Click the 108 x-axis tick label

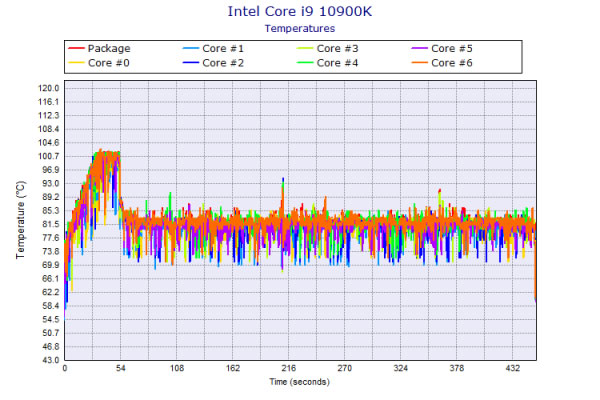pyautogui.click(x=177, y=368)
